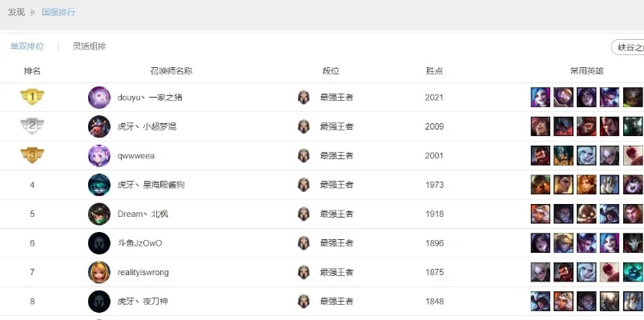
Task: Select third champion icon in Dream丶北枫 row
Action: pos(586,214)
